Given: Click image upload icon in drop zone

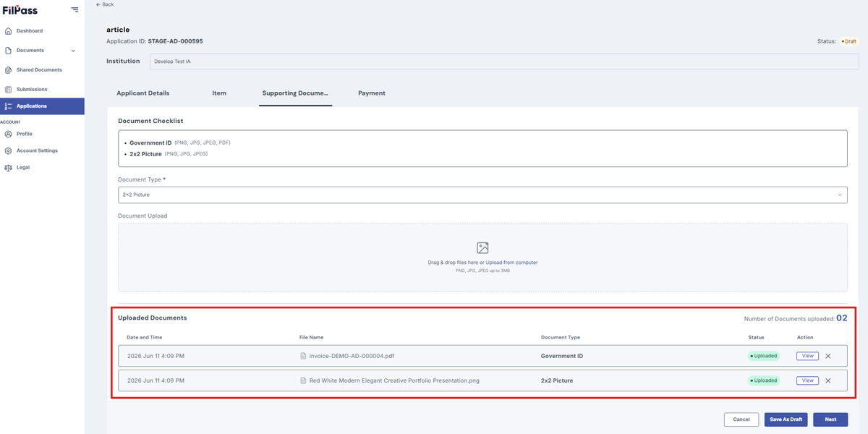Looking at the screenshot, I should click(482, 248).
